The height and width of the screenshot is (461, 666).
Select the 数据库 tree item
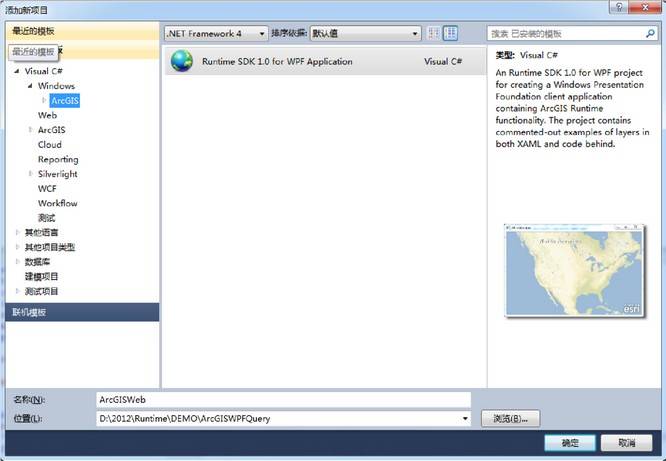[x=37, y=262]
